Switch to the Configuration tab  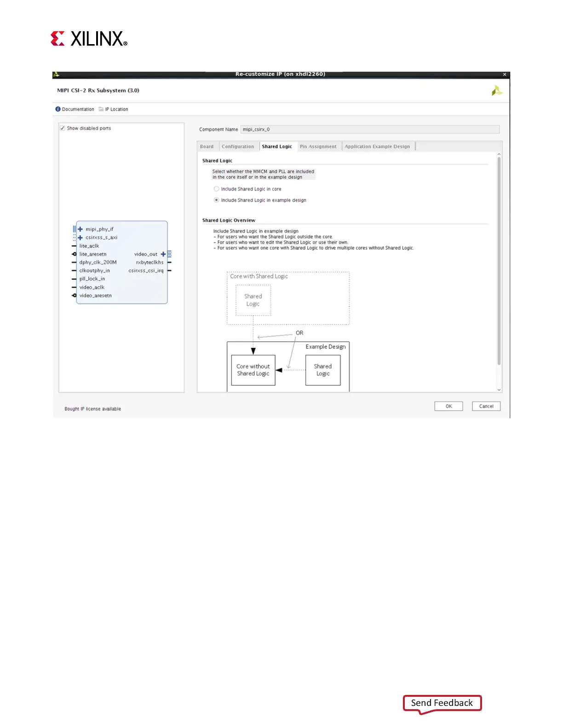pos(238,147)
